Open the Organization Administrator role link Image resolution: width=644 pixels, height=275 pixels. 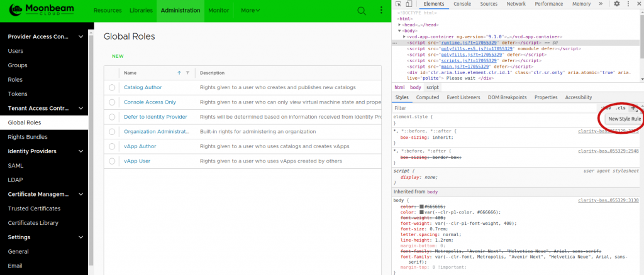pyautogui.click(x=156, y=131)
